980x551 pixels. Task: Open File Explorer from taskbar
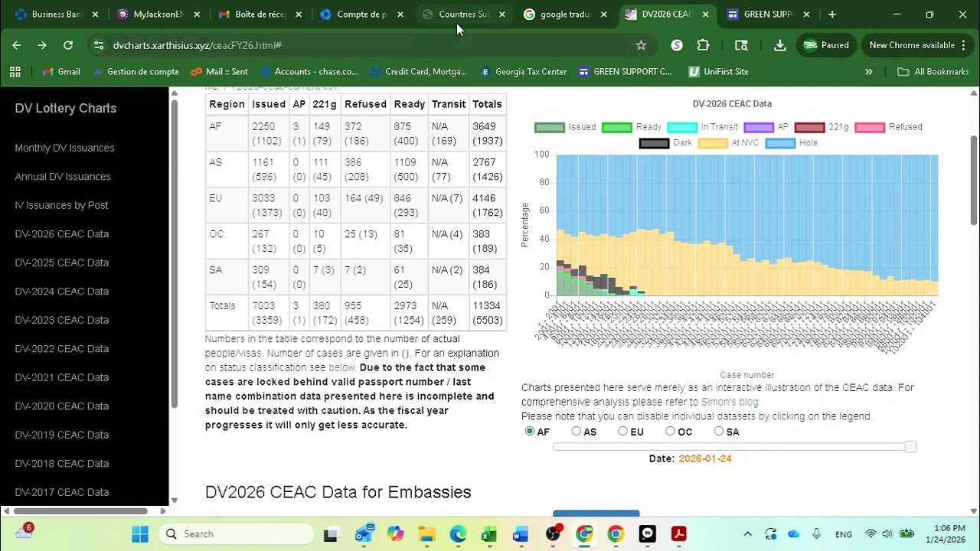pos(426,534)
